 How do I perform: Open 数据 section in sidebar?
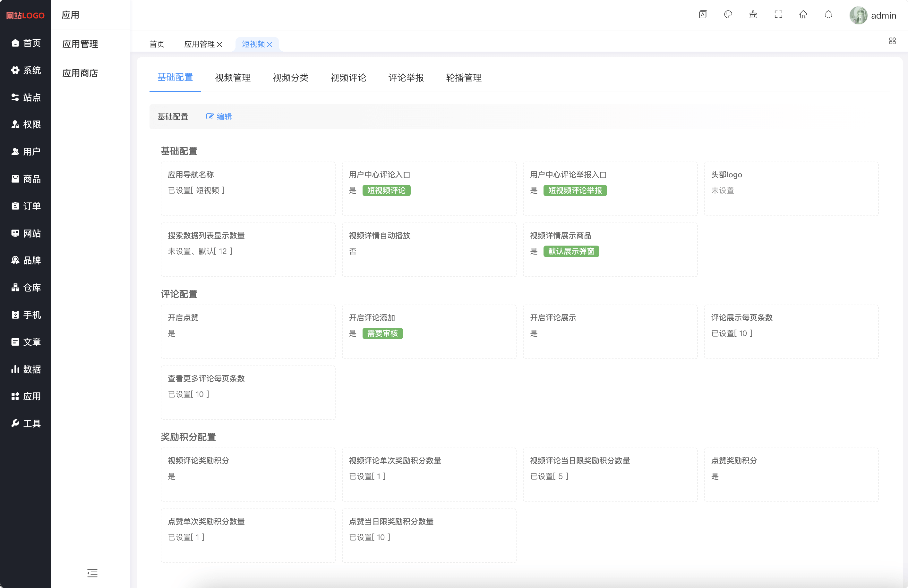26,369
